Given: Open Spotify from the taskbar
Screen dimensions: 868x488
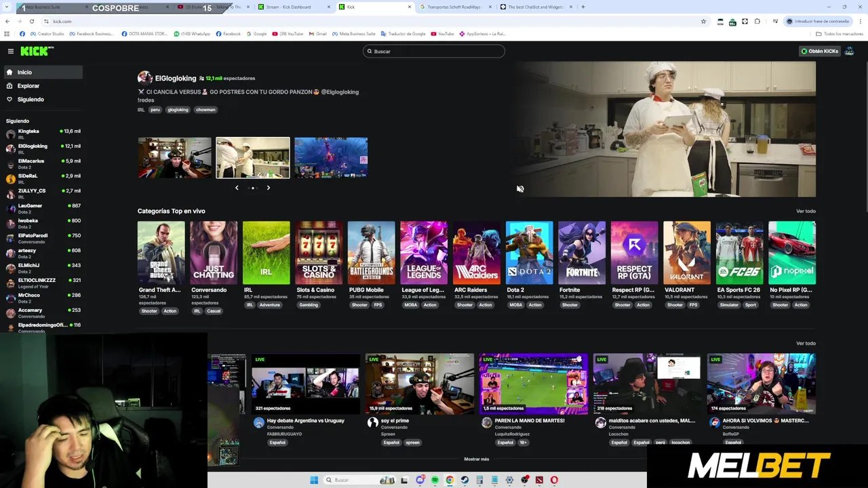Looking at the screenshot, I should pyautogui.click(x=435, y=480).
